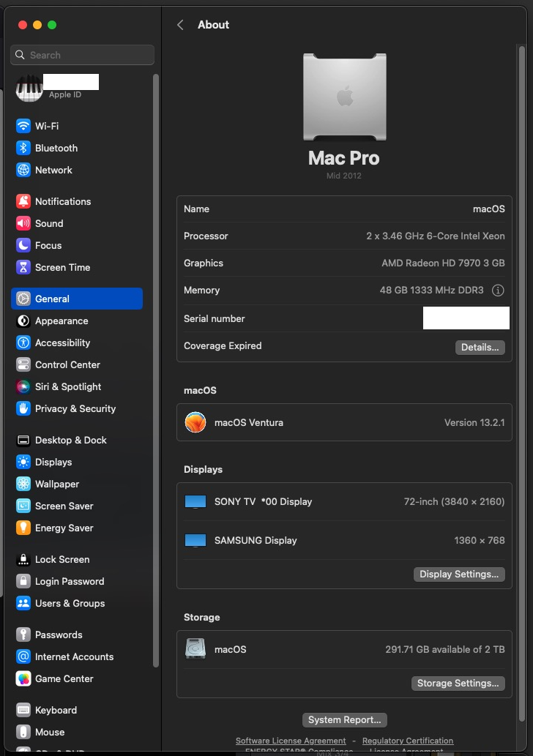This screenshot has width=533, height=756.
Task: Open Desktop & Dock icon
Action: pyautogui.click(x=23, y=440)
